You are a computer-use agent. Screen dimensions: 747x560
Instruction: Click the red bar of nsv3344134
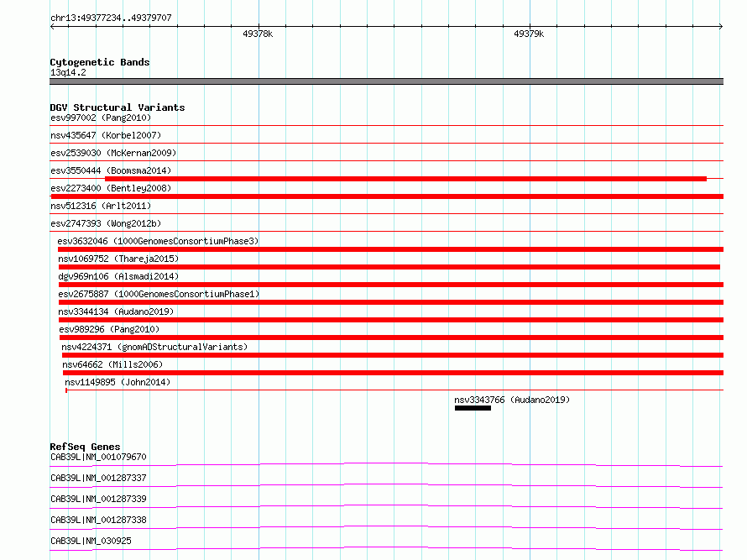pos(391,320)
